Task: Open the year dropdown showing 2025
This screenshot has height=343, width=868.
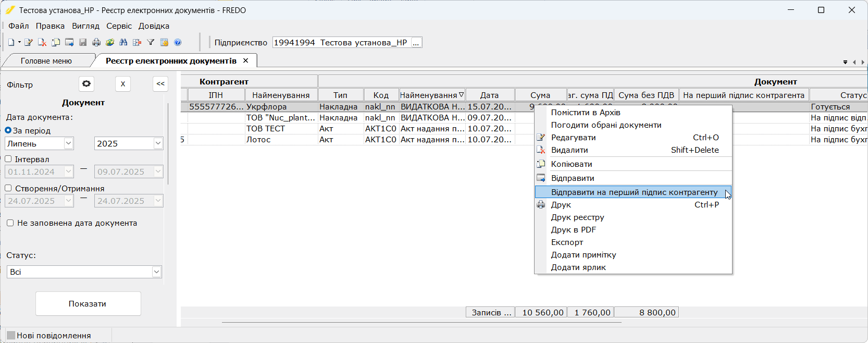Action: tap(158, 143)
